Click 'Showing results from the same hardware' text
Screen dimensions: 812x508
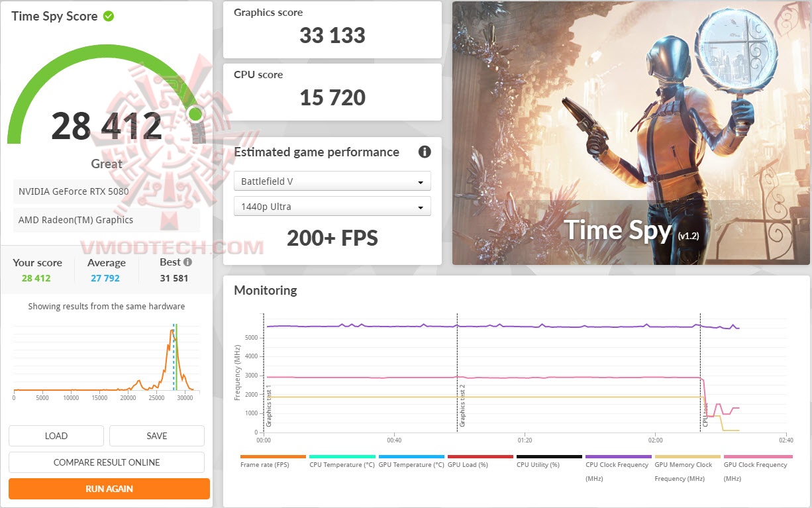[107, 307]
